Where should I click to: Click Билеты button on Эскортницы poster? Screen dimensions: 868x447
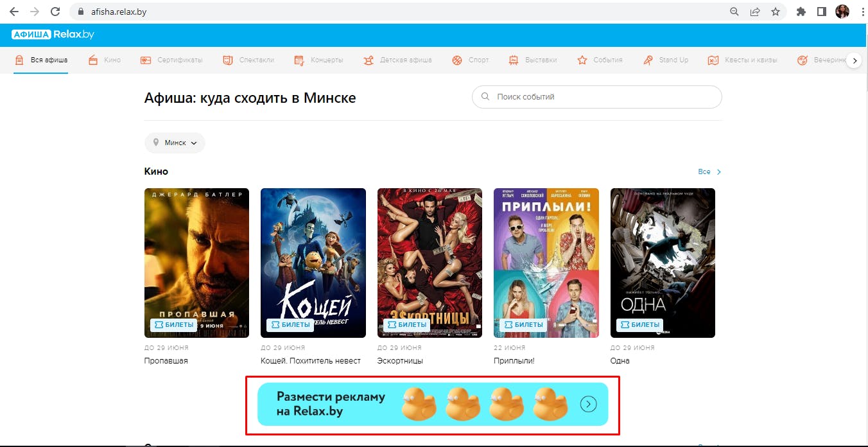pyautogui.click(x=407, y=325)
